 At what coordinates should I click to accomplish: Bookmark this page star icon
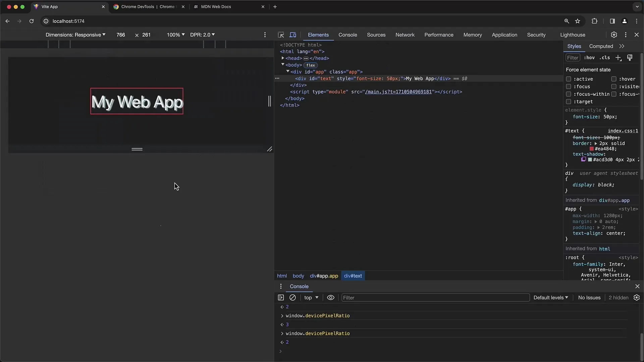click(x=578, y=21)
